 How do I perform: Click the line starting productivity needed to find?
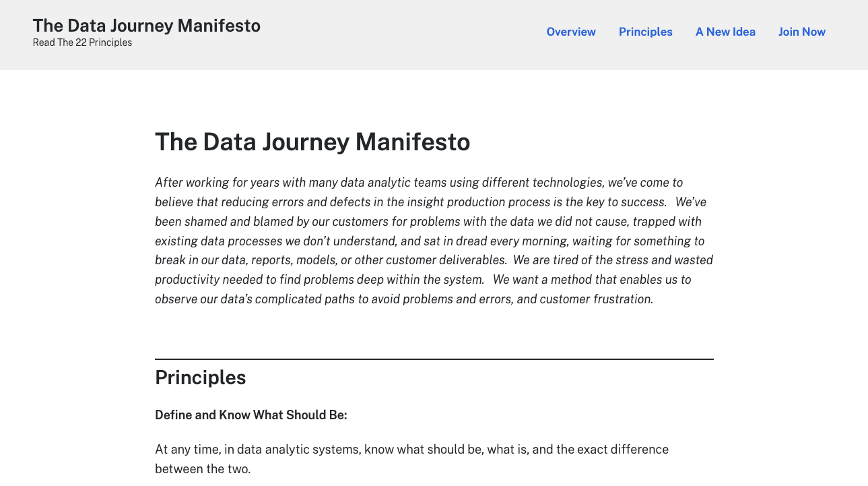pyautogui.click(x=423, y=280)
